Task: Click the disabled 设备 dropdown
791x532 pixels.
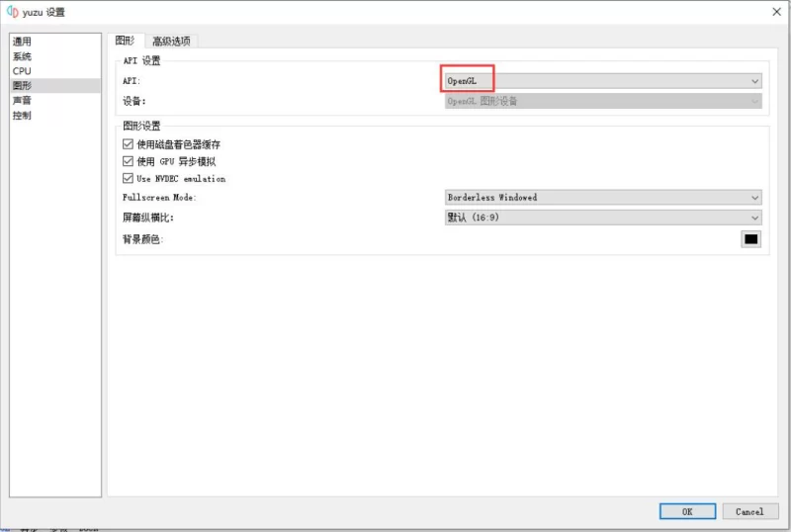Action: tap(603, 101)
